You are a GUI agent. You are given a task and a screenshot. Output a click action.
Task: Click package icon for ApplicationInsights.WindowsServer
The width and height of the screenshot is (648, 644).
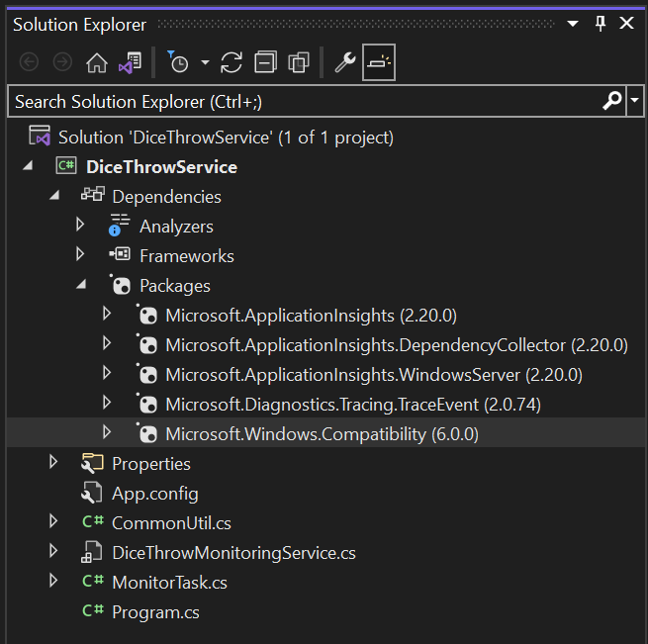(146, 374)
